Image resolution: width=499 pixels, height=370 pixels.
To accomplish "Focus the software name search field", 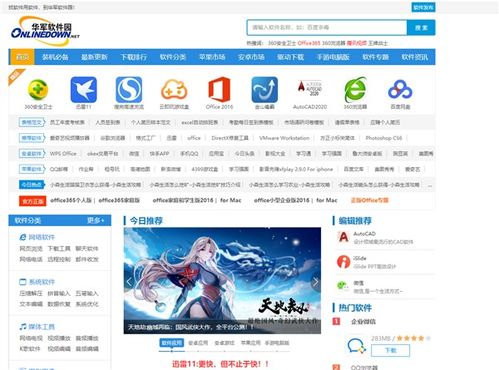I will (327, 28).
